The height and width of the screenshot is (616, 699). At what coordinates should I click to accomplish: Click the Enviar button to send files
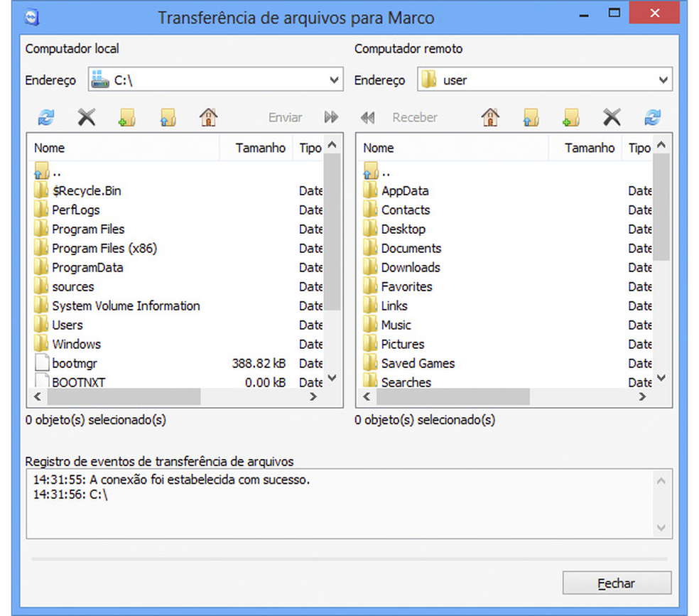click(284, 117)
